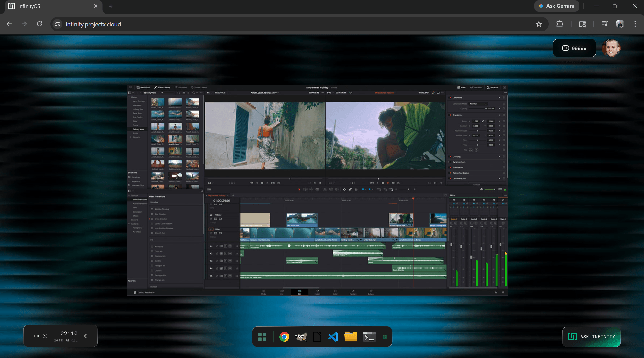Solo audio track A2 with its S button

click(226, 253)
